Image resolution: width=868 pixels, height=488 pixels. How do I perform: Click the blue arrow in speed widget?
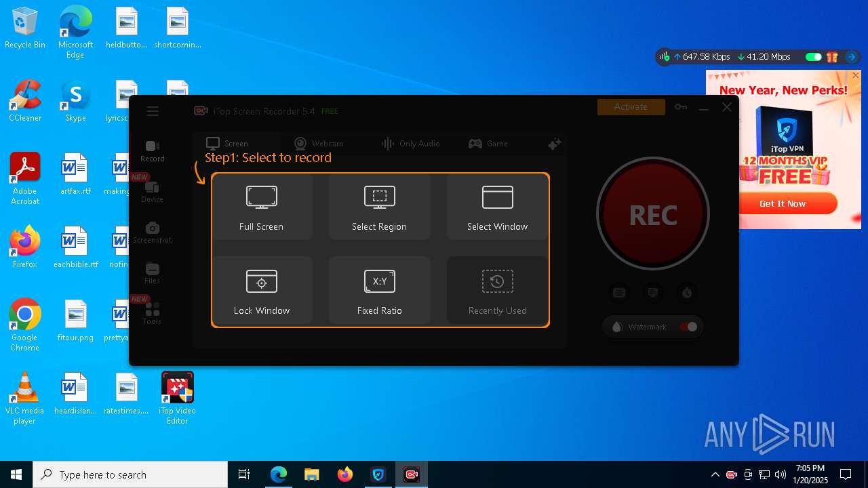pyautogui.click(x=851, y=57)
